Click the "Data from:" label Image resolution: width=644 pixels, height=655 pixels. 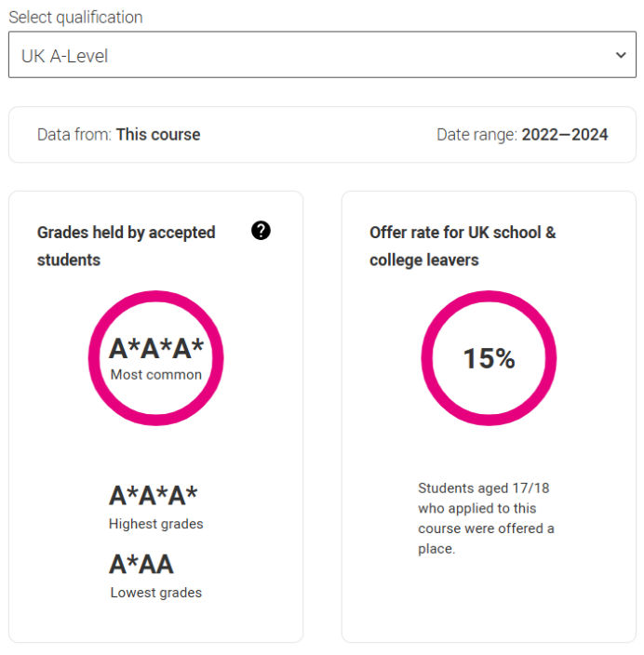[x=74, y=135]
